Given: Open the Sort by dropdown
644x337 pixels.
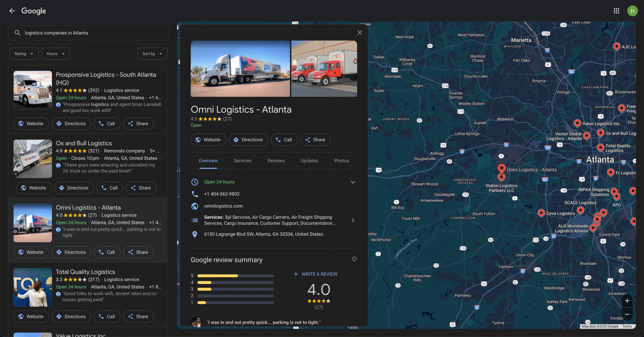Looking at the screenshot, I should (x=152, y=54).
